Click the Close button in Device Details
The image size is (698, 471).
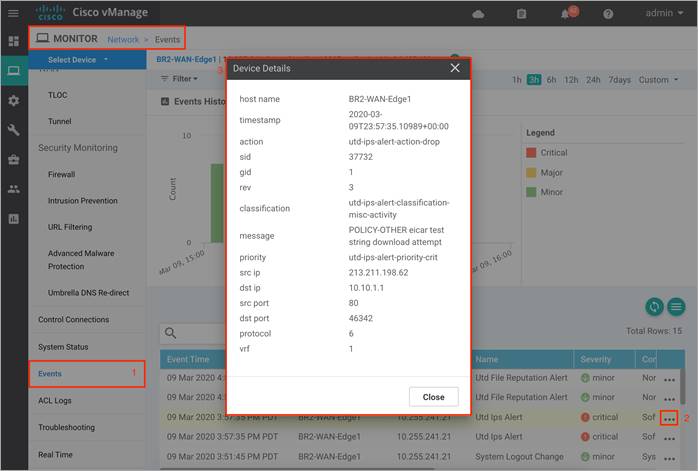point(433,397)
